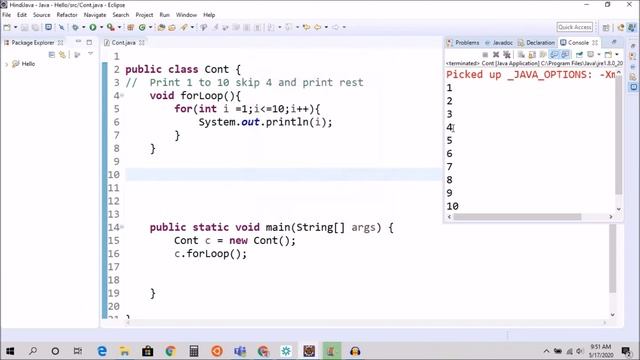Open the Project menu
This screenshot has height=360, width=640.
pos(144,15)
